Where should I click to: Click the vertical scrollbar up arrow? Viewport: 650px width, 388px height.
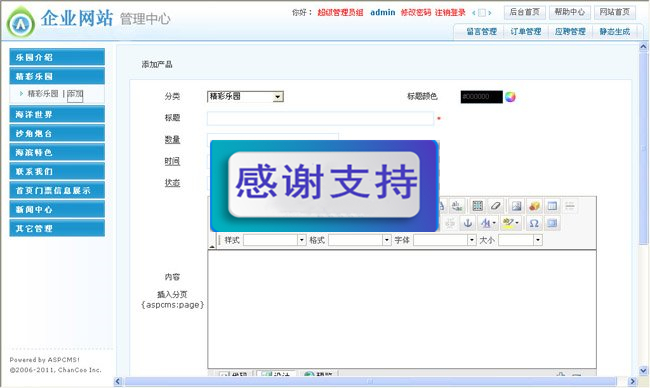click(643, 47)
